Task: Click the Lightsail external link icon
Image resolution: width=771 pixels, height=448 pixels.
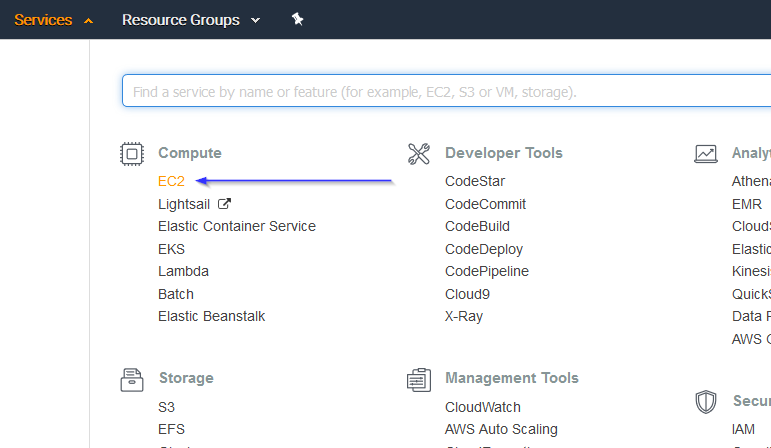Action: [x=224, y=204]
